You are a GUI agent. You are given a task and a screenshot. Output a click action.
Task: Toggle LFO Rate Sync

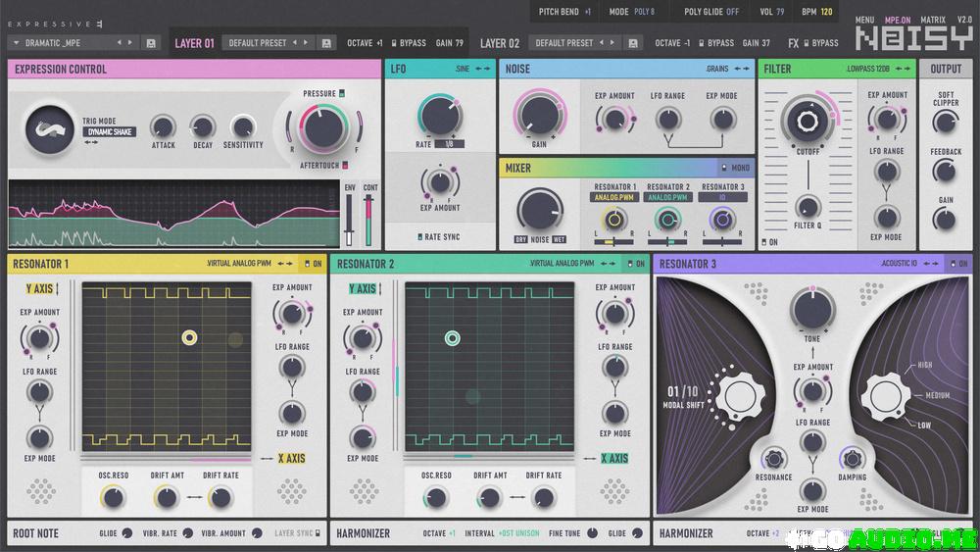421,237
